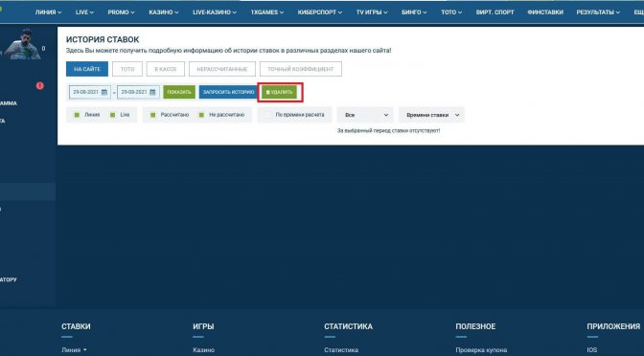Open Казино link in footer ИГРЫ column
The width and height of the screenshot is (644, 356).
(x=204, y=350)
